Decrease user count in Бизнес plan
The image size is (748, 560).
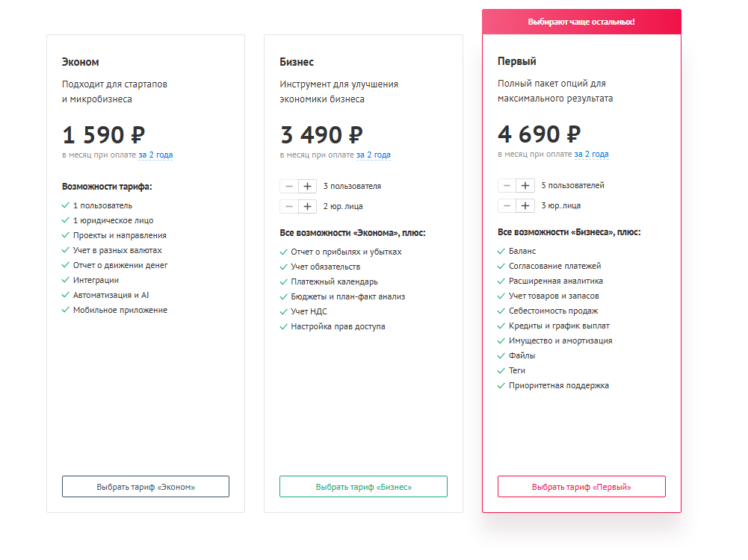click(x=288, y=187)
